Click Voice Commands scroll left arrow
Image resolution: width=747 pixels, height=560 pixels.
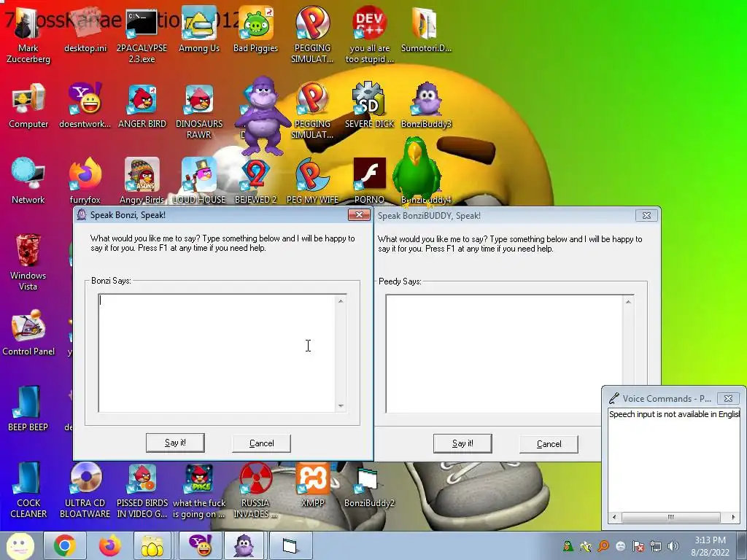point(614,517)
